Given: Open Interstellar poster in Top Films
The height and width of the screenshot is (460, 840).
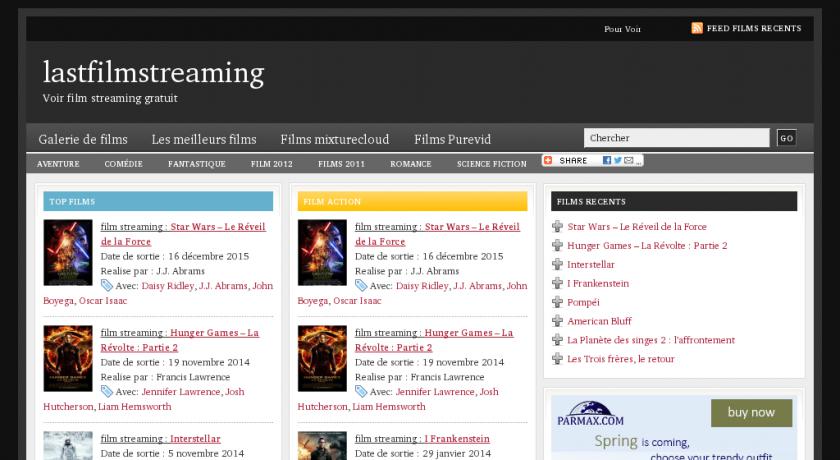Looking at the screenshot, I should 68,446.
